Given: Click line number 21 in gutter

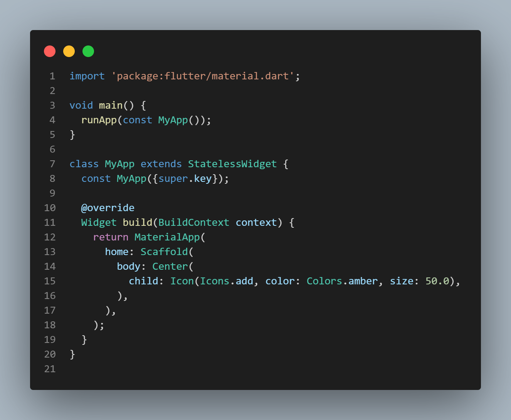Looking at the screenshot, I should [x=50, y=369].
